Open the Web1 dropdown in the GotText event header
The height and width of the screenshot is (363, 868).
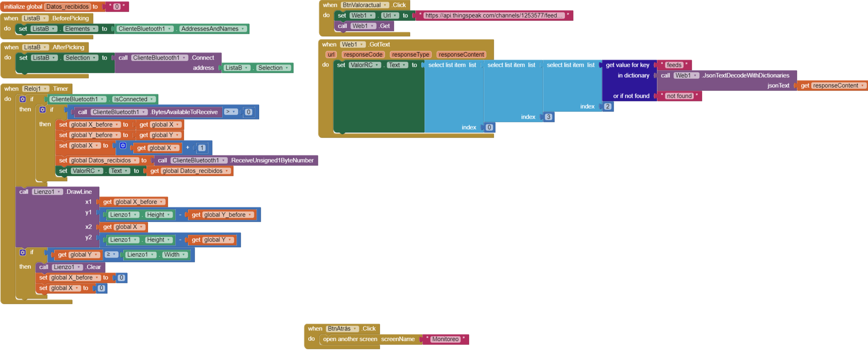[x=353, y=44]
